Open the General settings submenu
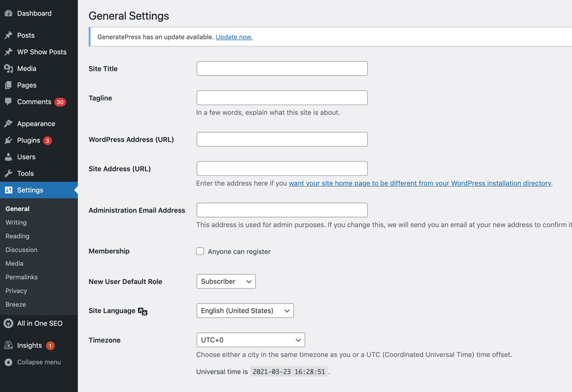 click(x=18, y=209)
